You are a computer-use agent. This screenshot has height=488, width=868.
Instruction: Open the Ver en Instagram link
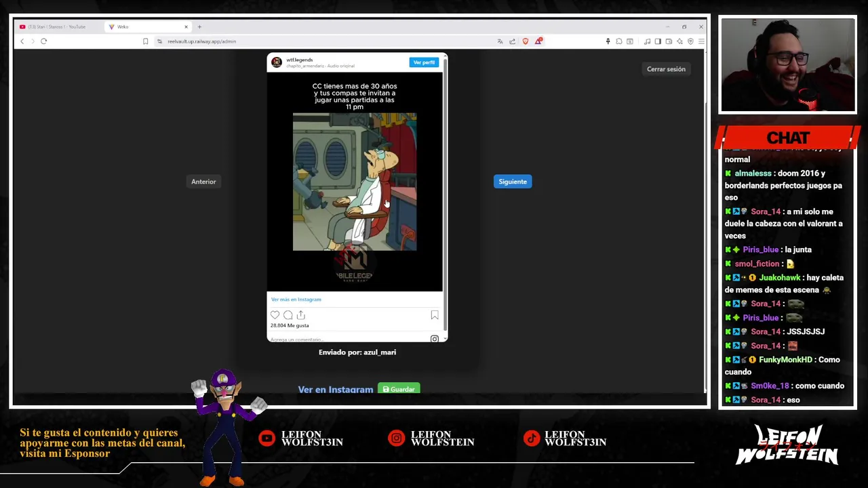[336, 389]
